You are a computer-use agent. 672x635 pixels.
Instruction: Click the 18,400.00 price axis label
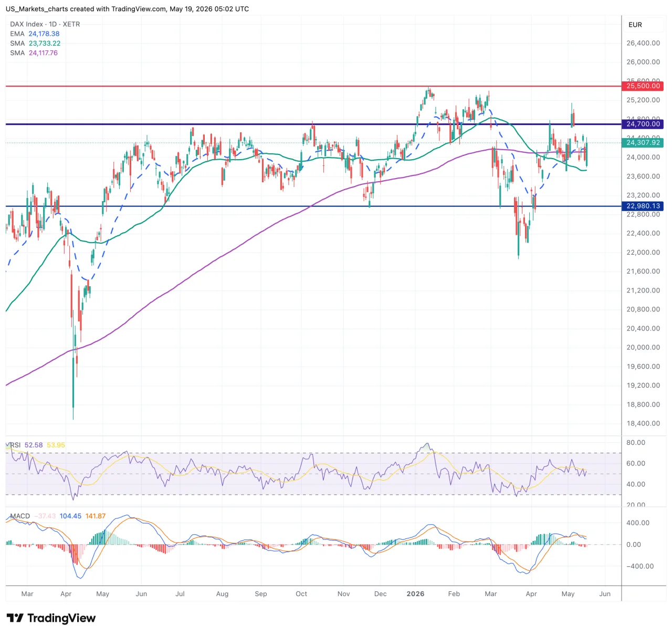643,423
